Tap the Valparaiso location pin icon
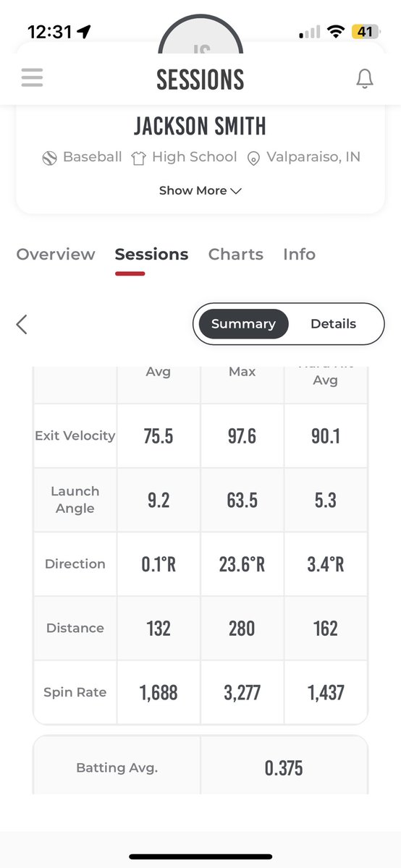The height and width of the screenshot is (868, 401). [253, 158]
